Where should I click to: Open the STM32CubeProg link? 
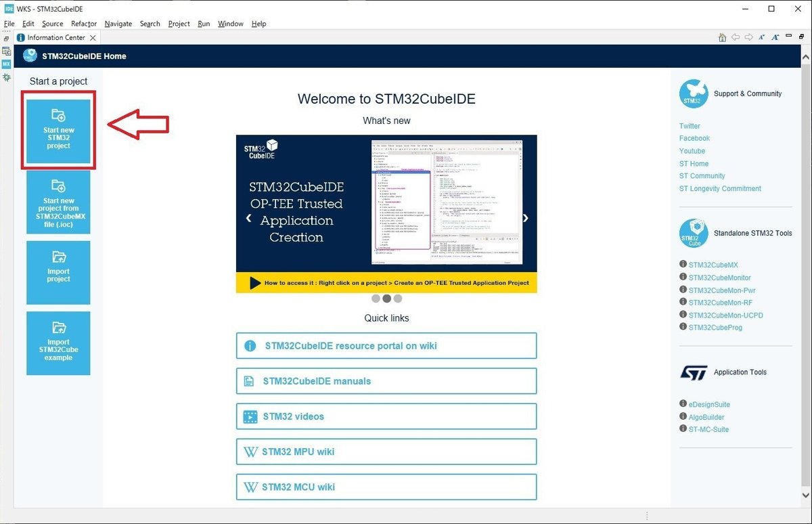coord(715,328)
